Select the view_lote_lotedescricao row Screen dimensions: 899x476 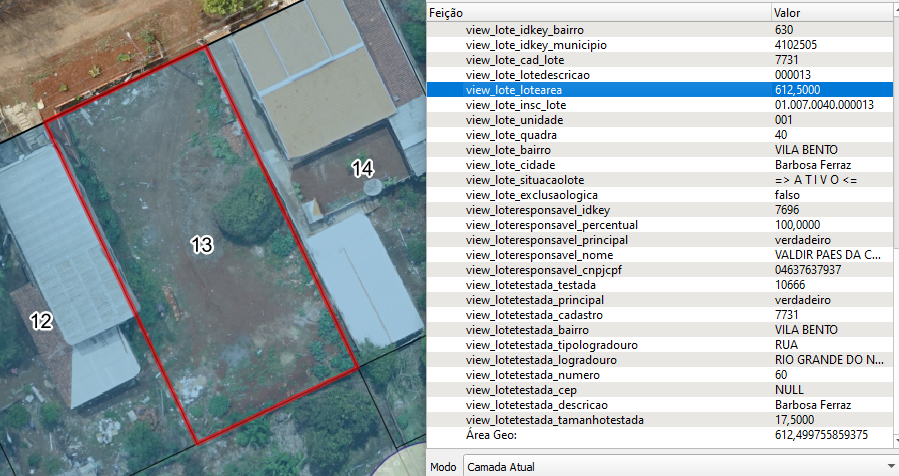pyautogui.click(x=660, y=75)
